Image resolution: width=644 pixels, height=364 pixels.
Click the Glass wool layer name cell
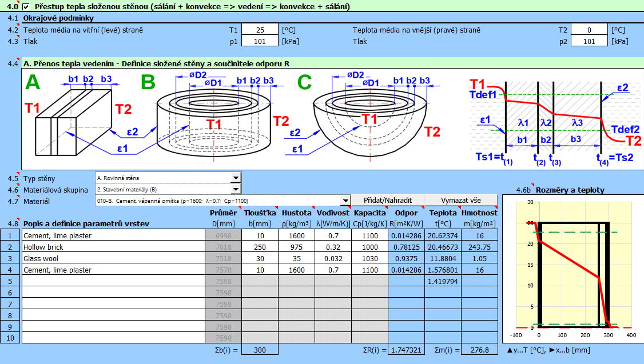point(113,258)
